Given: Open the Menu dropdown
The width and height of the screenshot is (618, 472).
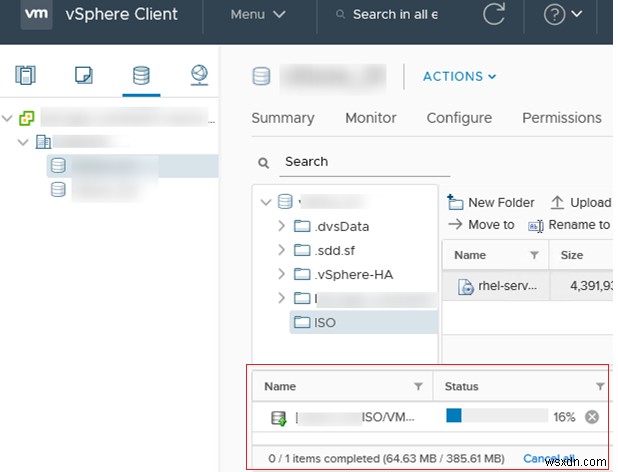Looking at the screenshot, I should [x=258, y=15].
